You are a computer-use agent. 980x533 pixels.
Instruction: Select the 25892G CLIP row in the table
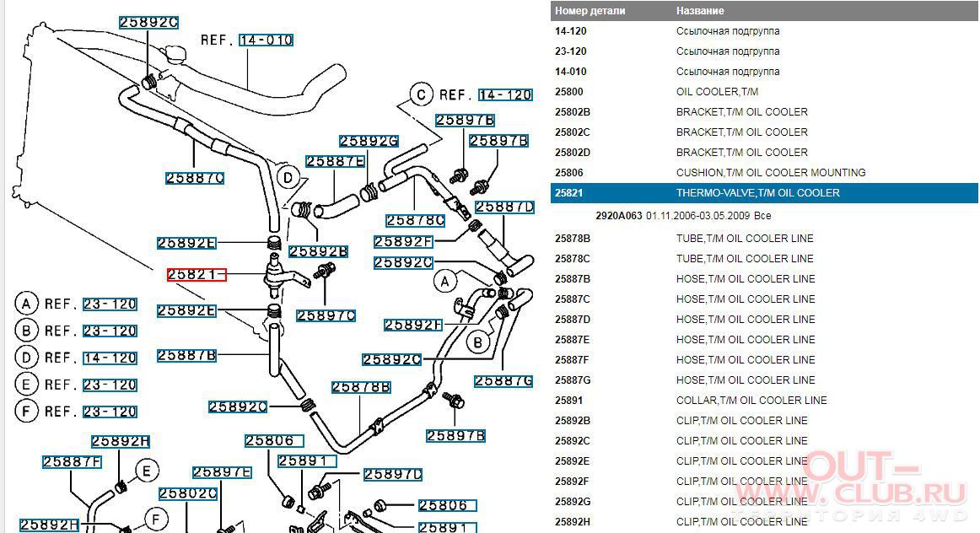(764, 502)
